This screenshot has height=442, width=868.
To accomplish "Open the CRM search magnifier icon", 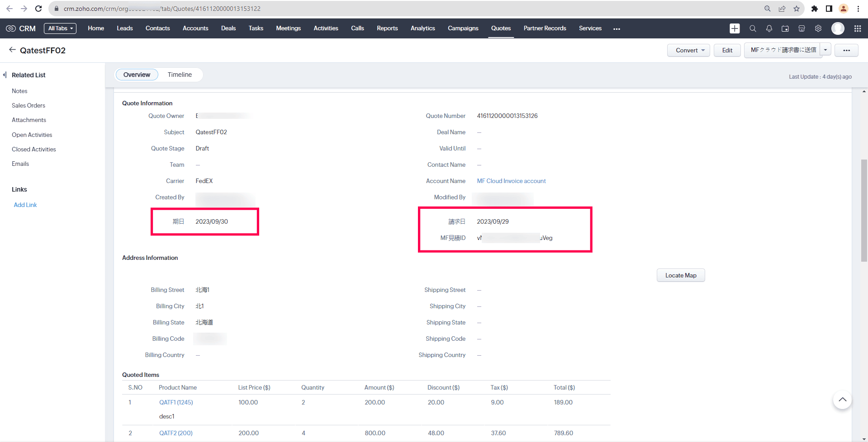I will coord(753,28).
